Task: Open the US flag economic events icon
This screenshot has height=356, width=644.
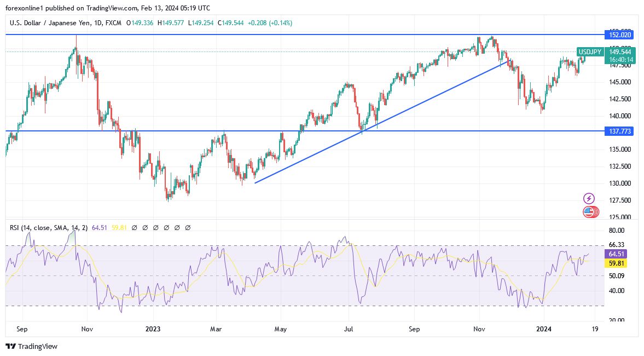Action: [588, 212]
